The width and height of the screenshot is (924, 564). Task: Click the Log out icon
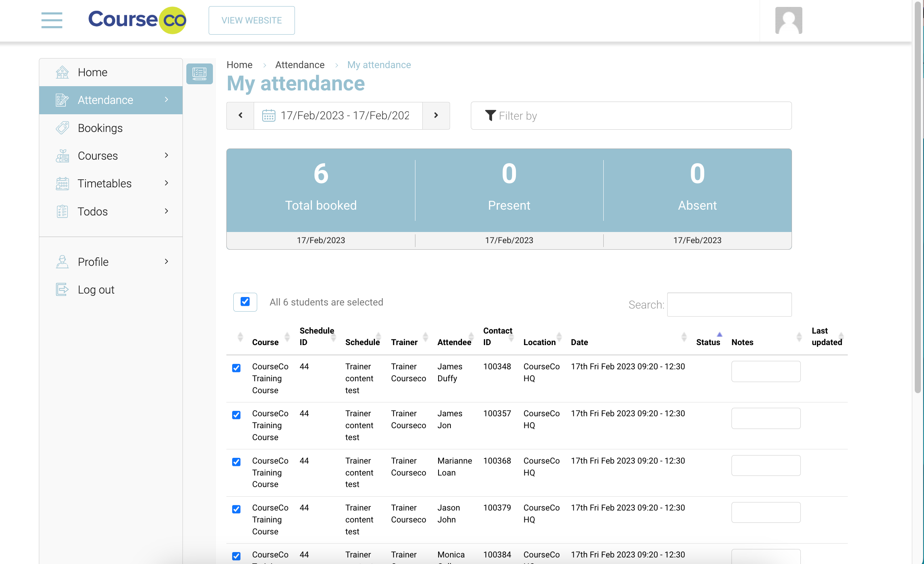coord(62,289)
